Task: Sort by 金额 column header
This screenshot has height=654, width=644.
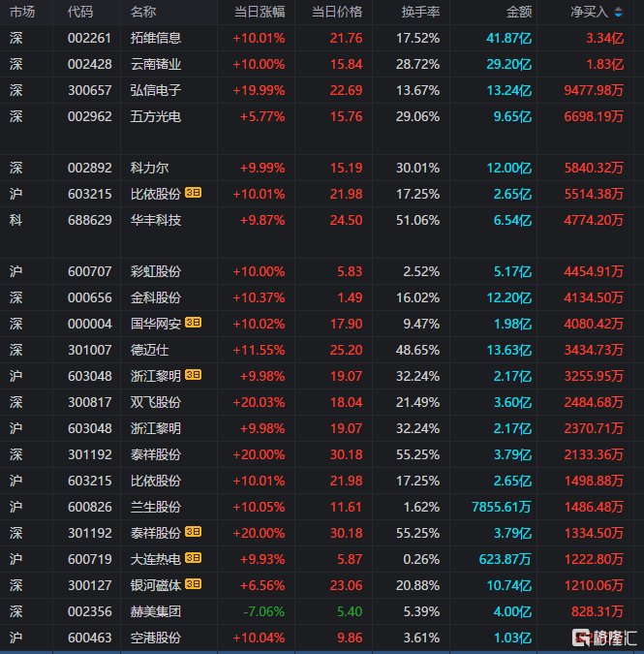Action: point(519,13)
